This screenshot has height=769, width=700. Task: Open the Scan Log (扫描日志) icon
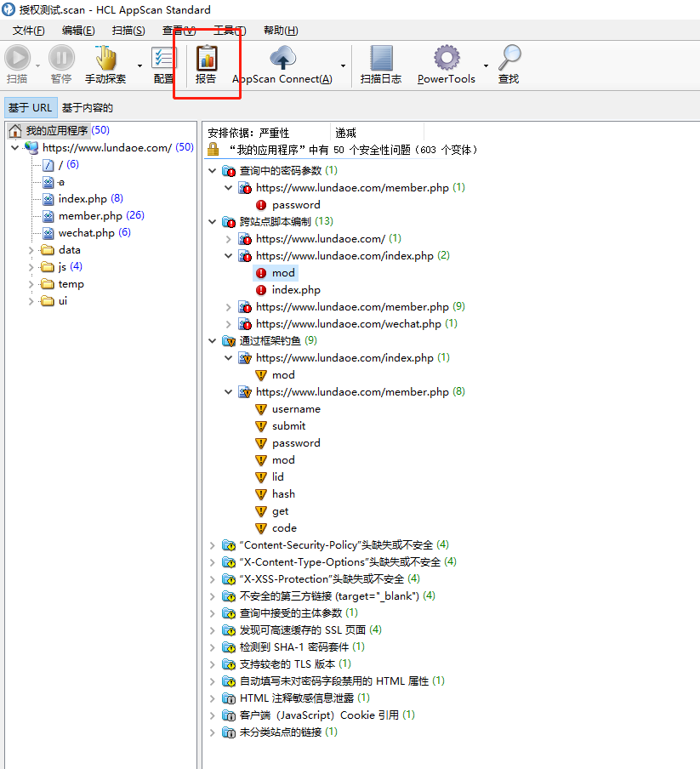click(381, 58)
